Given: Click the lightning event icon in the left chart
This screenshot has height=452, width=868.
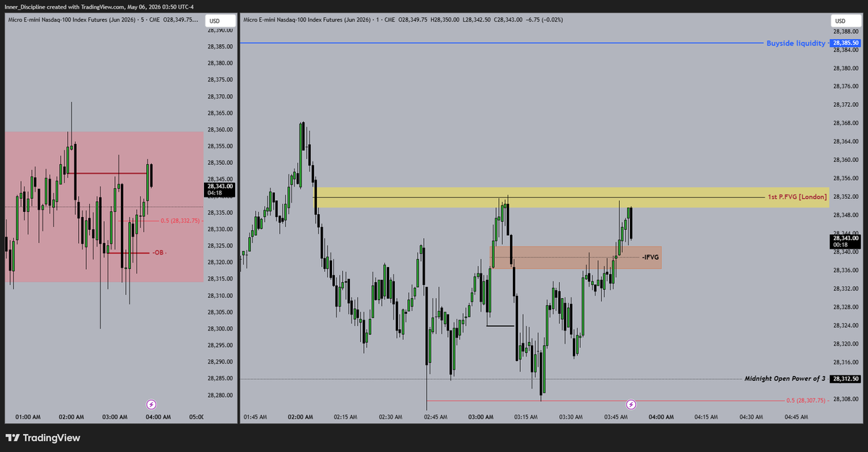Looking at the screenshot, I should coord(153,404).
